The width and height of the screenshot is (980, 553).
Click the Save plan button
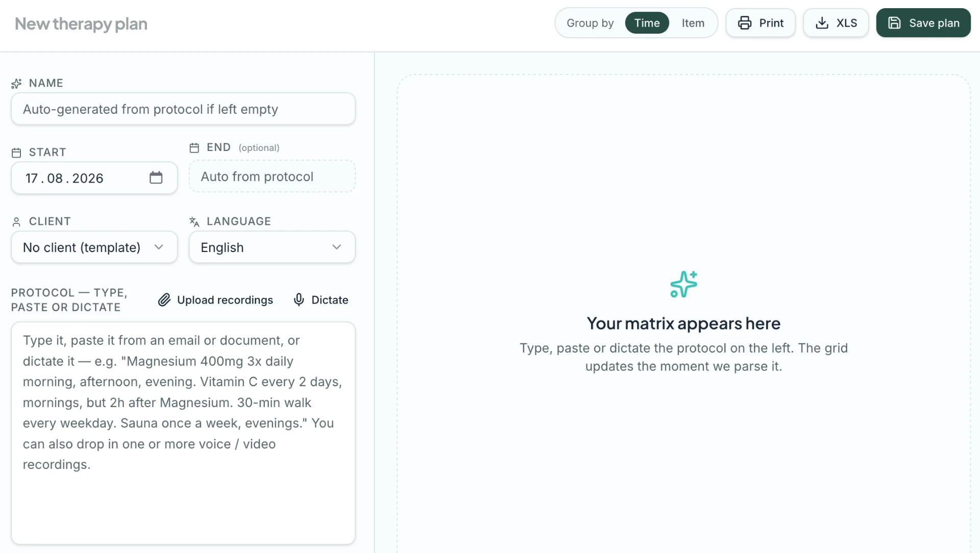[x=923, y=23]
